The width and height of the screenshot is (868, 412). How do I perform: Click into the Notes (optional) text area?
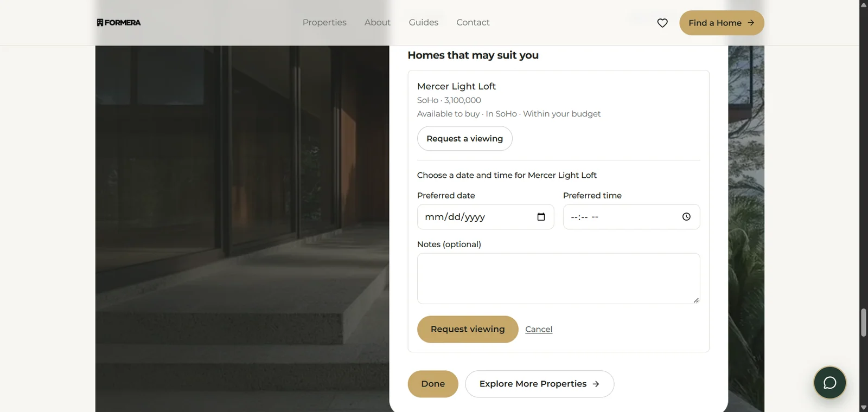click(x=559, y=279)
